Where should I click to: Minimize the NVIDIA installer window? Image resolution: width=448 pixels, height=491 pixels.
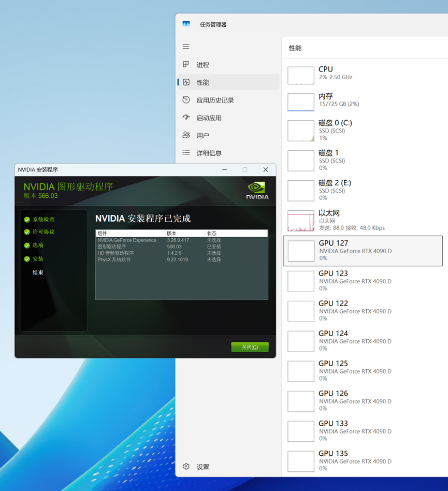pos(224,169)
